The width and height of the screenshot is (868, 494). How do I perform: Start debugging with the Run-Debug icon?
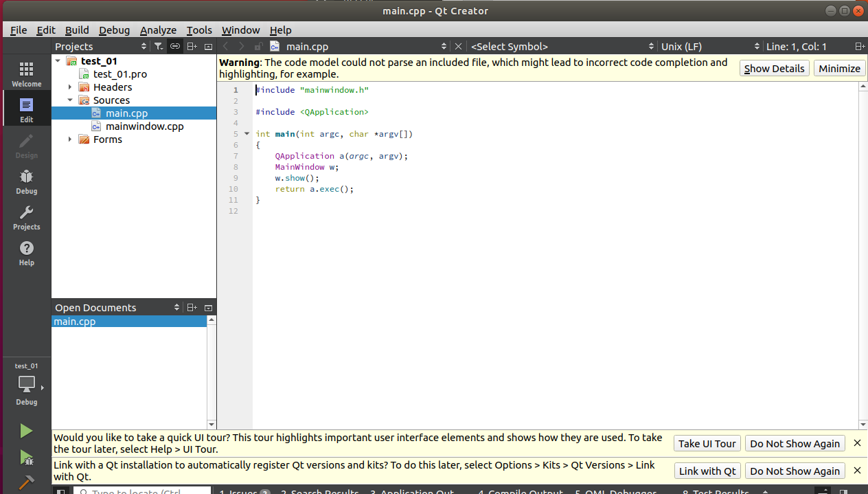tap(26, 458)
